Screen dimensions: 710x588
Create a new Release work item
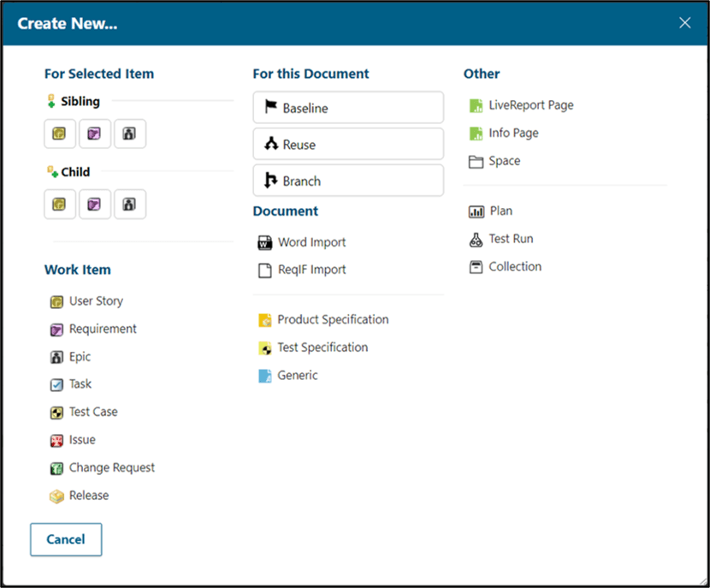click(x=88, y=496)
